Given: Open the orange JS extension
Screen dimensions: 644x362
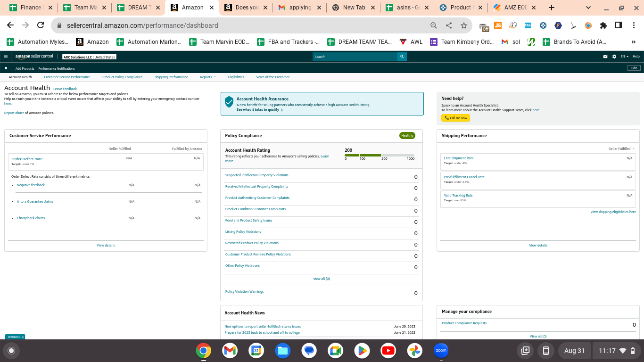Looking at the screenshot, I should pyautogui.click(x=498, y=25).
